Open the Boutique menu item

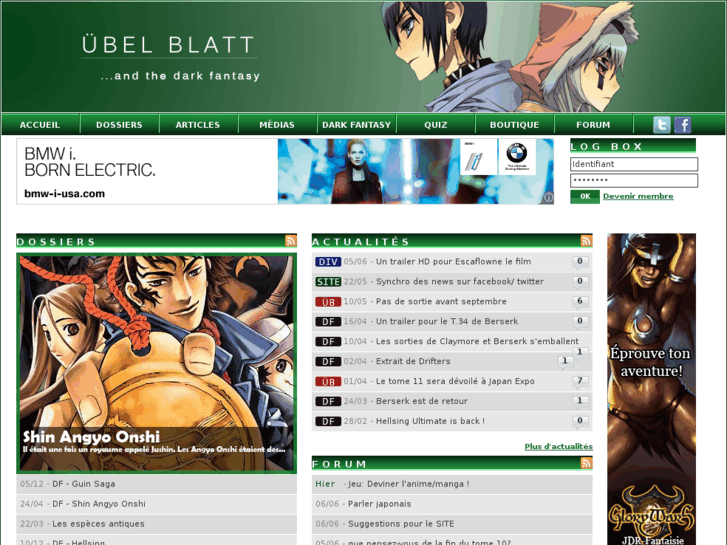point(515,125)
